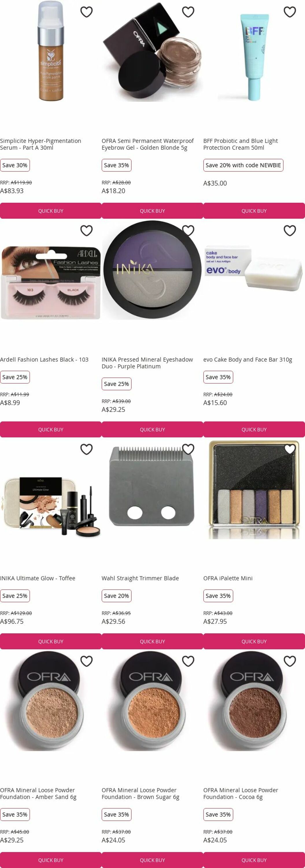
Task: Toggle wishlist heart on OFRA iPalette Mini
Action: click(x=290, y=449)
